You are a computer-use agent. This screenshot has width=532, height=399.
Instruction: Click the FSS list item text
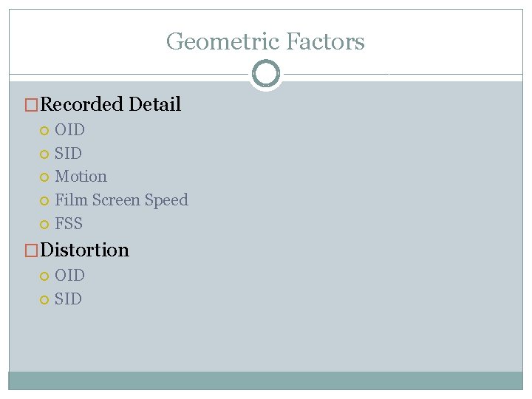tap(69, 223)
